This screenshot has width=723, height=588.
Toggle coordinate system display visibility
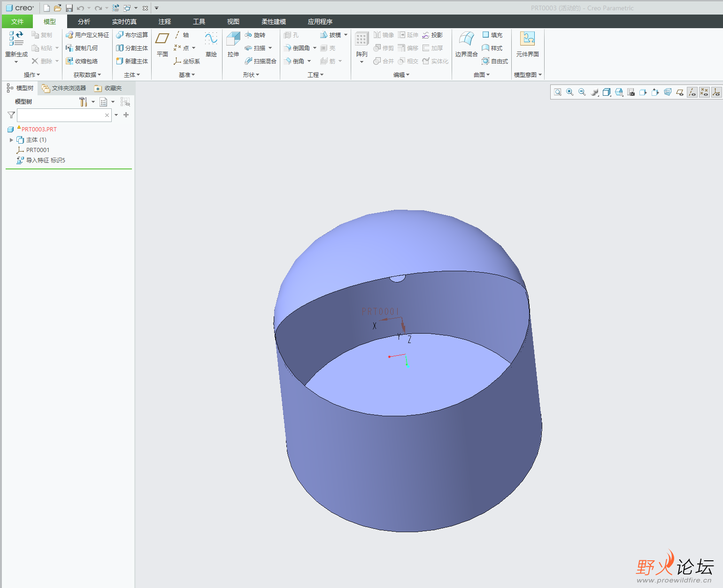click(716, 92)
